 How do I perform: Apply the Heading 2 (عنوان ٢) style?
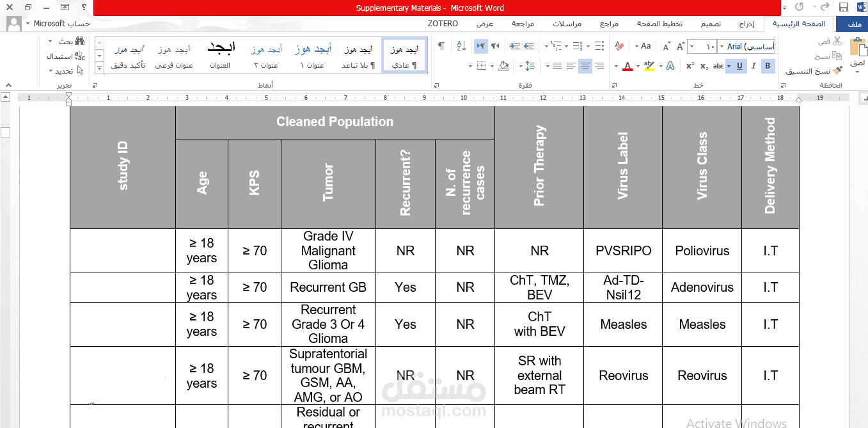[x=266, y=56]
